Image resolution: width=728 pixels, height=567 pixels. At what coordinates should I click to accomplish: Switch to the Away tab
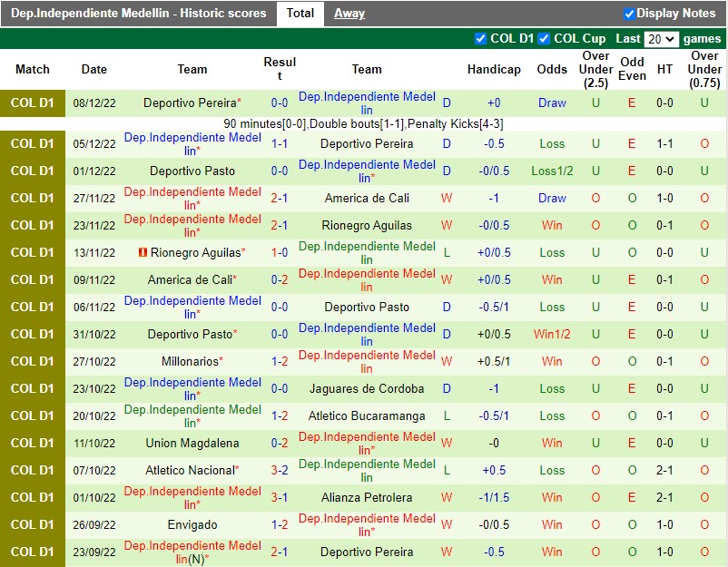349,14
